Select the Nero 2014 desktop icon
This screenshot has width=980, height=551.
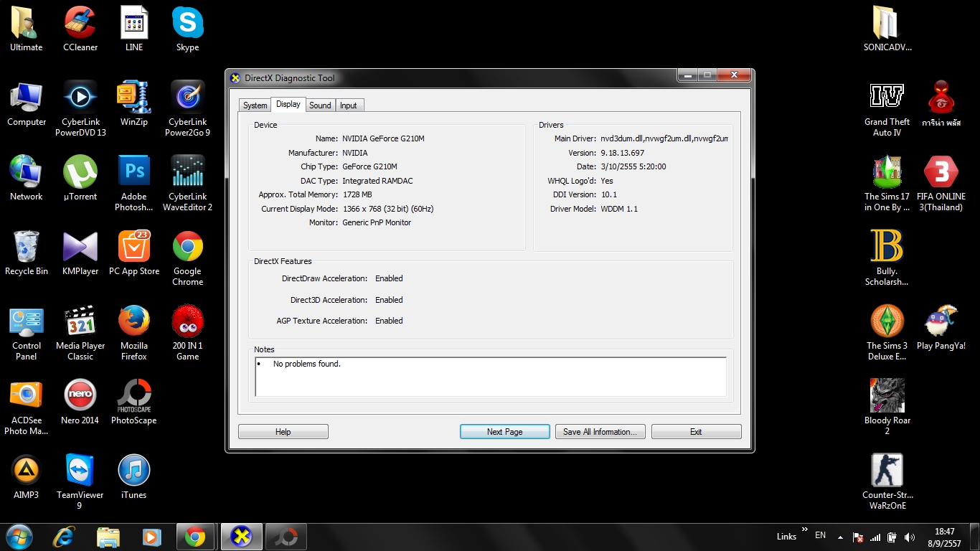pyautogui.click(x=80, y=402)
